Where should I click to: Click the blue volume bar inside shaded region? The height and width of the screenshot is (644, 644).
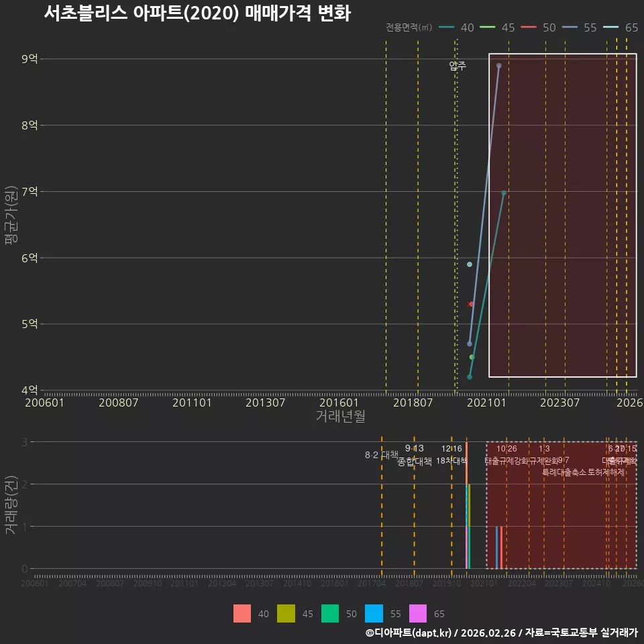point(496,547)
